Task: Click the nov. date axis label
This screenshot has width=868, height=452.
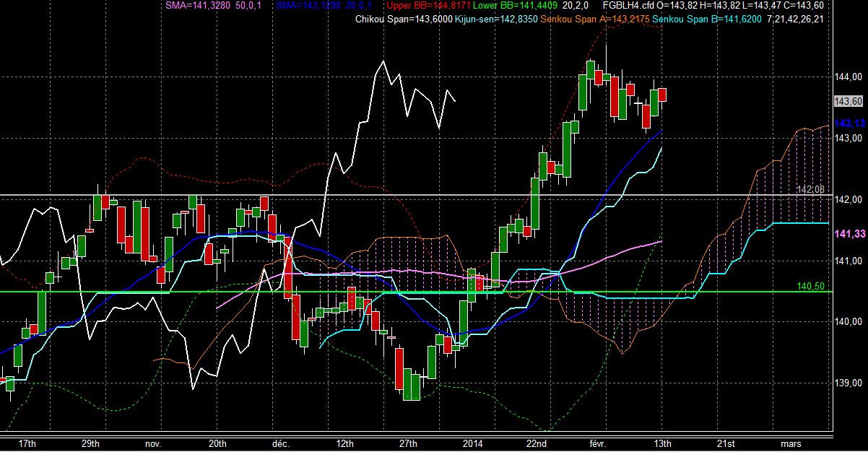Action: pyautogui.click(x=153, y=443)
